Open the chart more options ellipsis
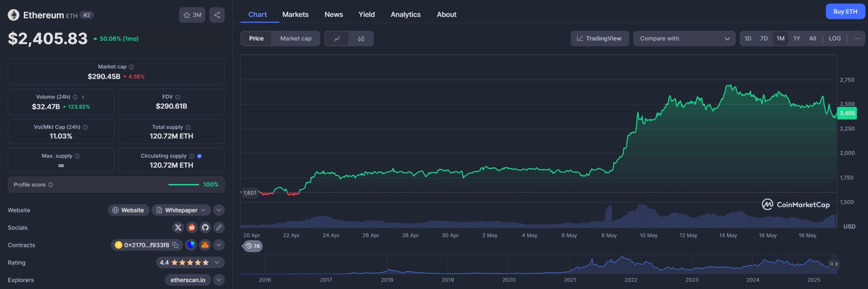The image size is (868, 289). click(x=857, y=39)
